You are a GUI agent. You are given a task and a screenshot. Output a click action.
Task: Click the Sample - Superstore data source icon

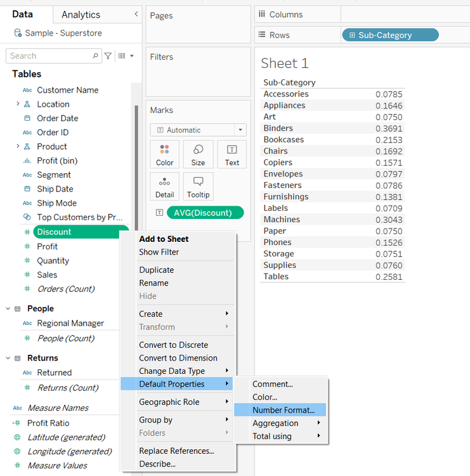tap(18, 33)
